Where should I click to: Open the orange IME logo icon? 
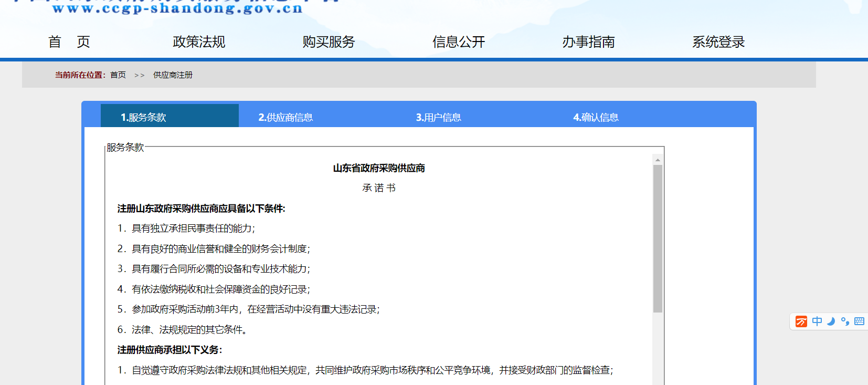coord(801,321)
